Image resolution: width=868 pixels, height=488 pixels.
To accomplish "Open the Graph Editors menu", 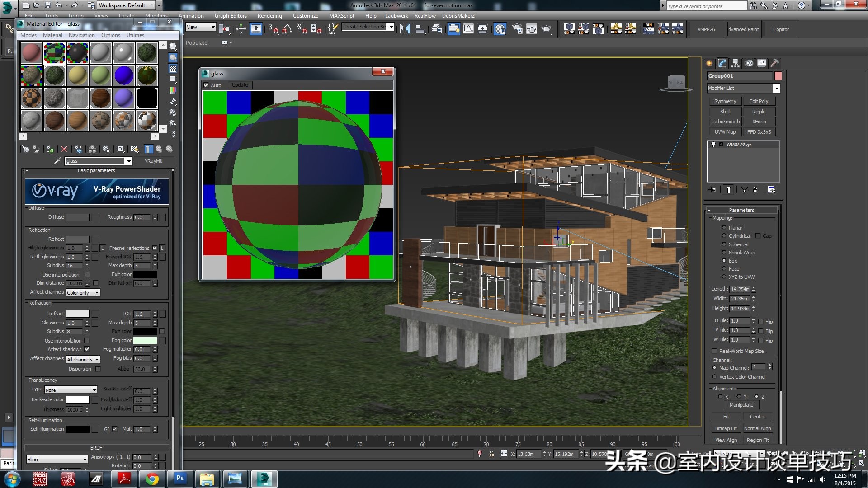I will (231, 16).
